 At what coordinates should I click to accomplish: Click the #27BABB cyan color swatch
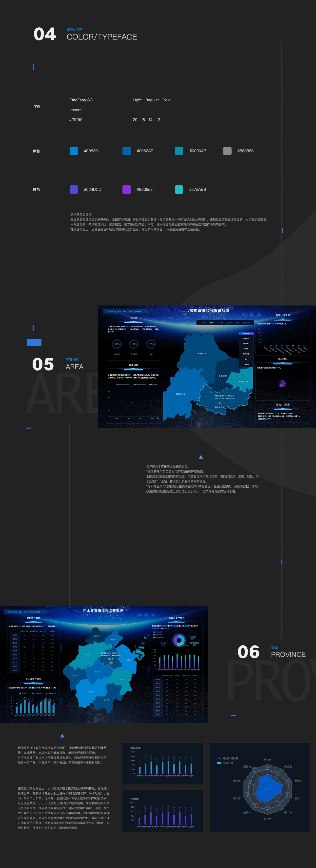pyautogui.click(x=179, y=189)
